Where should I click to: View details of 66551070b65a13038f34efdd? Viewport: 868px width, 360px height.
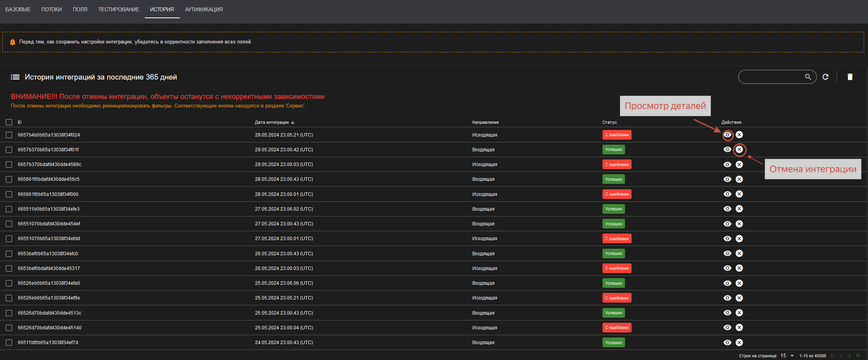pos(727,239)
